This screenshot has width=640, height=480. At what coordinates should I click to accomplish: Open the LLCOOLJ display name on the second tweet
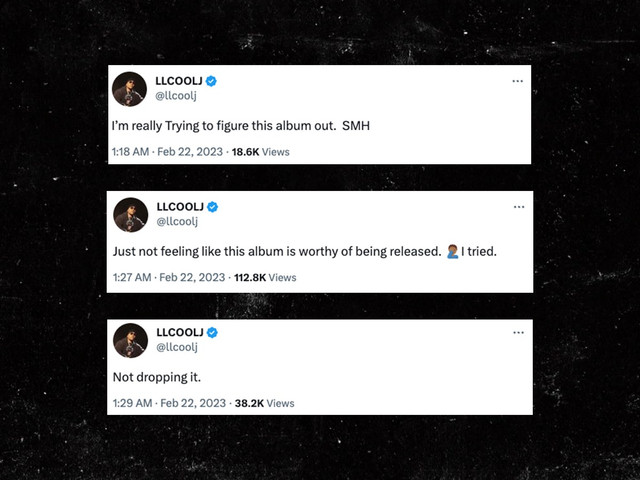(180, 207)
